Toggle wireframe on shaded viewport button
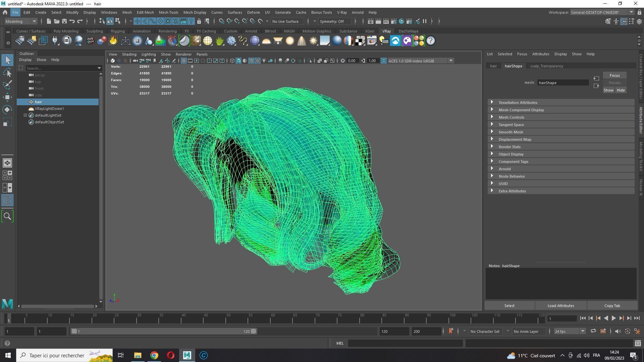This screenshot has height=362, width=644. pyautogui.click(x=251, y=61)
